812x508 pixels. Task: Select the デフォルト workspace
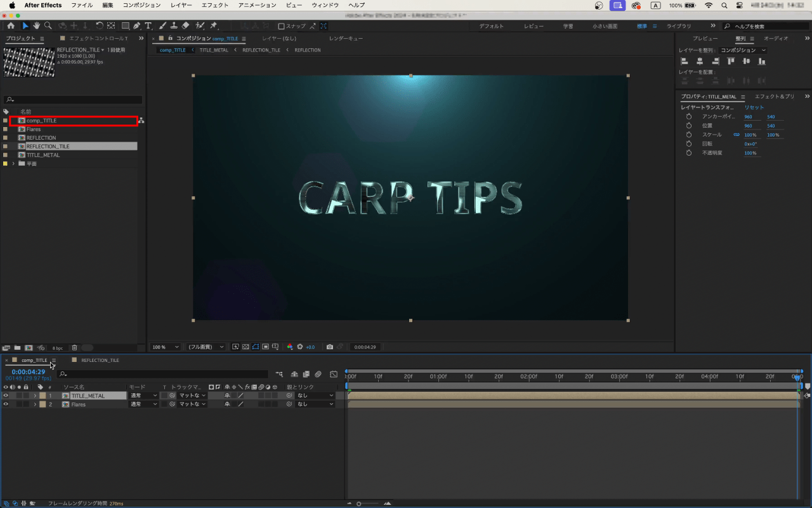coord(492,26)
